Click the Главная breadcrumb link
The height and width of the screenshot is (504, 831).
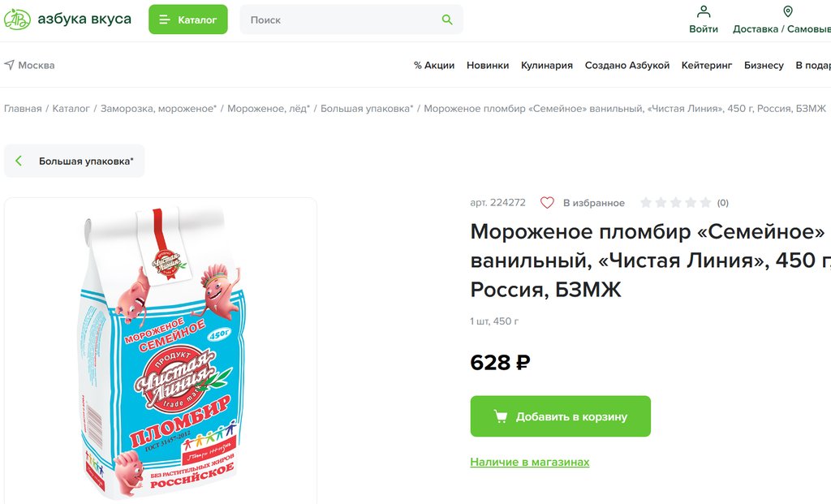coord(23,109)
